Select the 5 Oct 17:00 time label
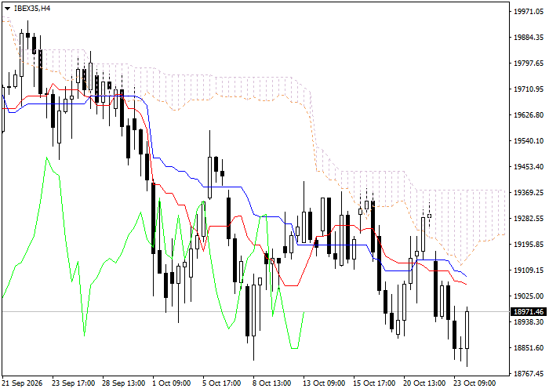This screenshot has width=549, height=392. pos(222,383)
